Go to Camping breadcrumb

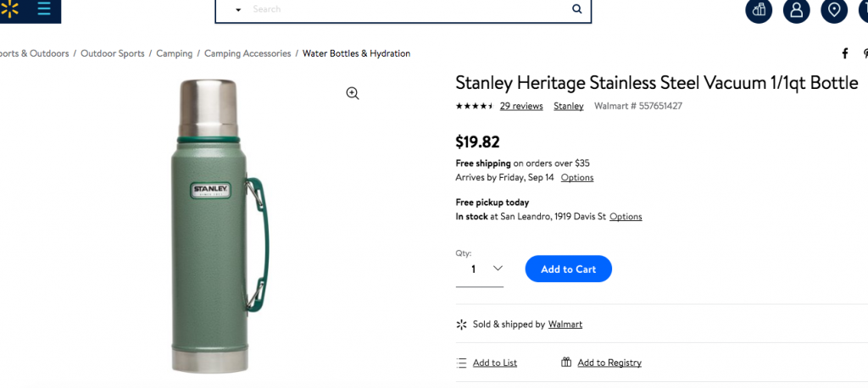pyautogui.click(x=175, y=53)
